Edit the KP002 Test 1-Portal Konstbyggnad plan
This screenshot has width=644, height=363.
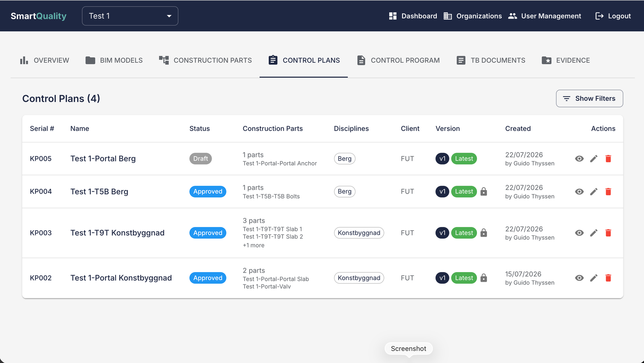[x=594, y=278]
